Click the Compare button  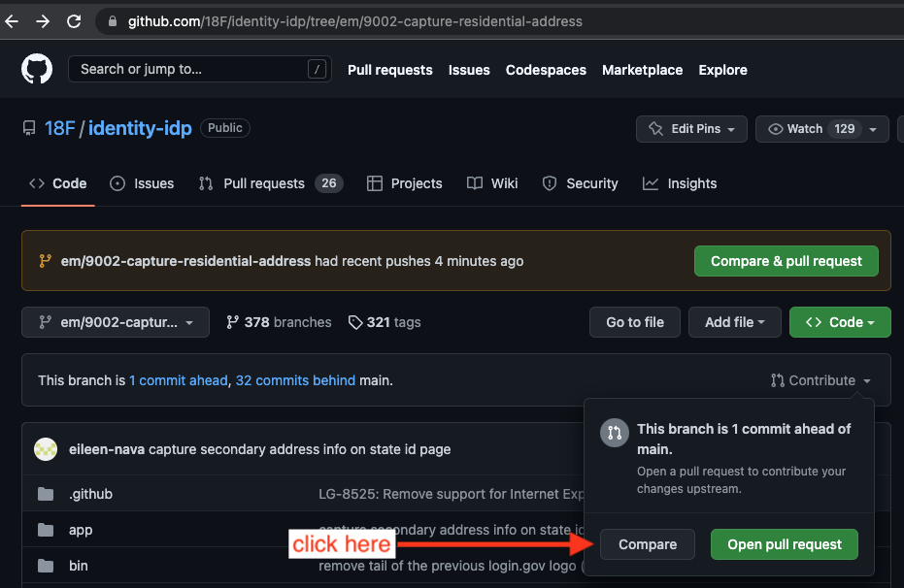click(648, 544)
